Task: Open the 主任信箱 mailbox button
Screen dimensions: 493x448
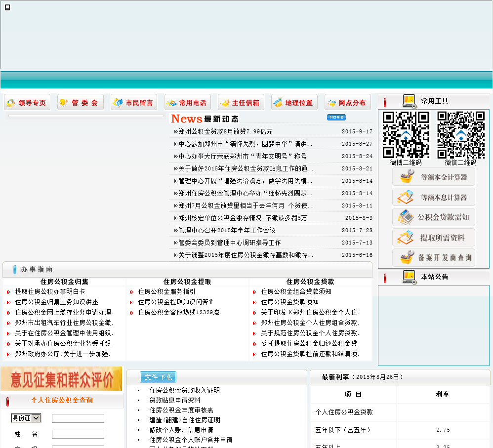Action: [x=241, y=103]
